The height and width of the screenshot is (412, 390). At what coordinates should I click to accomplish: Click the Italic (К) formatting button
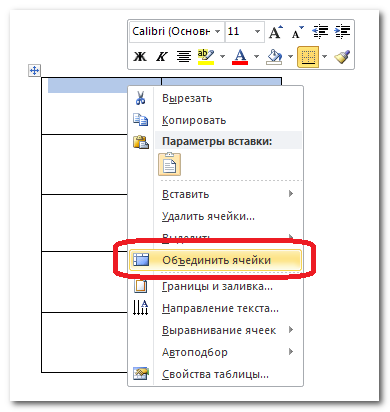click(162, 57)
